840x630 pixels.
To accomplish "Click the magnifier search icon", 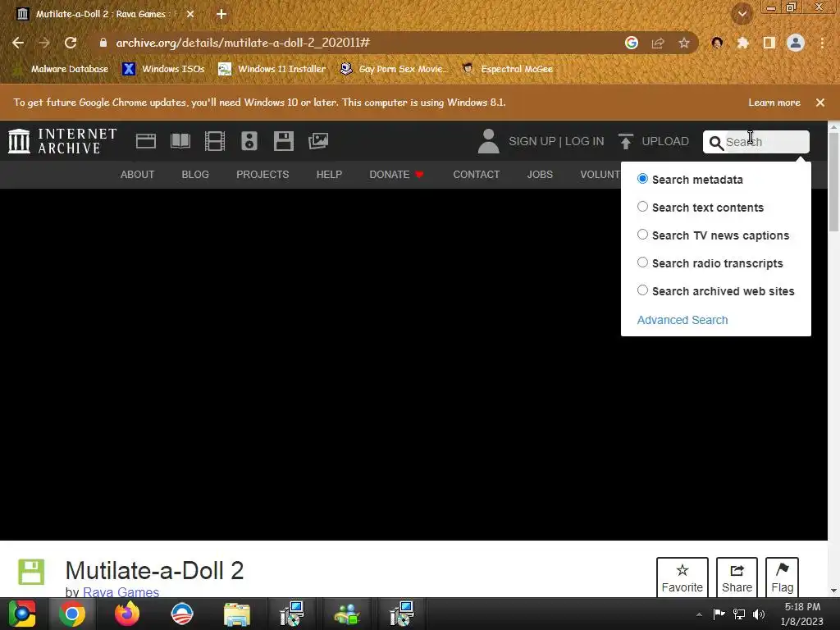I will pos(715,143).
